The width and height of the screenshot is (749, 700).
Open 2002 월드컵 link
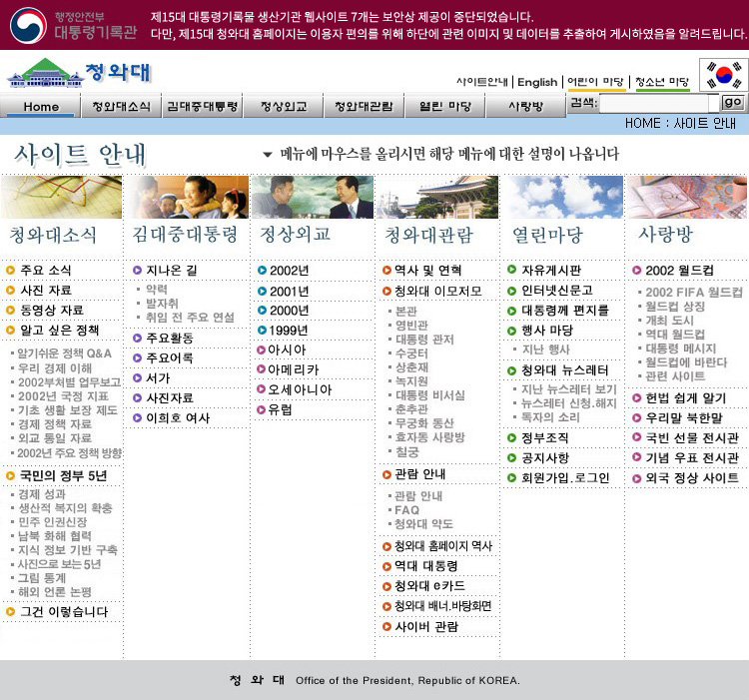pyautogui.click(x=679, y=271)
